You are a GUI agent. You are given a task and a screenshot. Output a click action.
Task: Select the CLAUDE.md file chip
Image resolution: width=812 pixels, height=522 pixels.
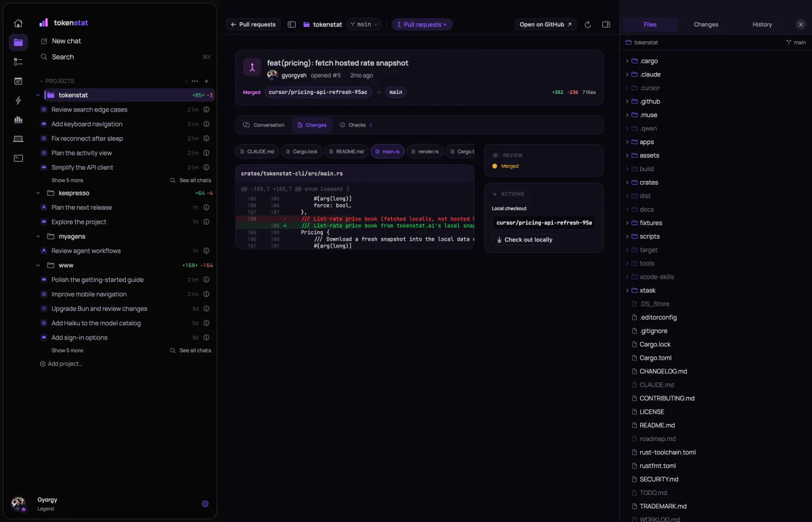[x=257, y=151]
